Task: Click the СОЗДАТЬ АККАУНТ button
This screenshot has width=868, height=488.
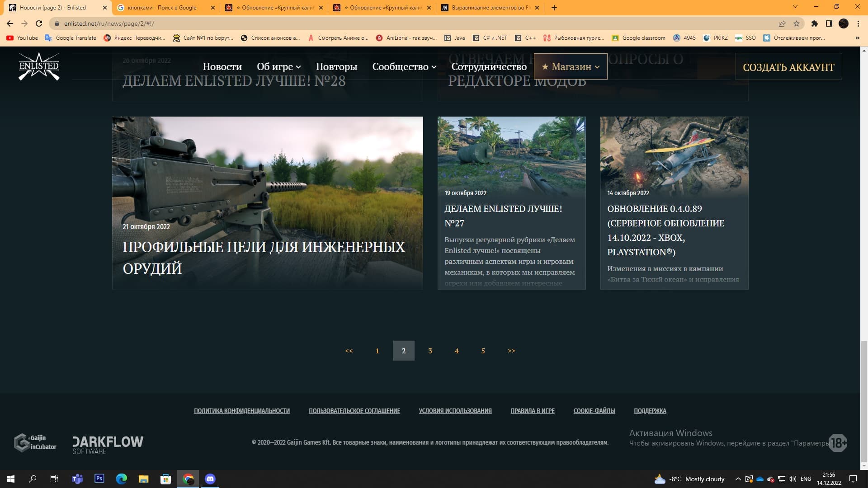Action: pyautogui.click(x=788, y=67)
